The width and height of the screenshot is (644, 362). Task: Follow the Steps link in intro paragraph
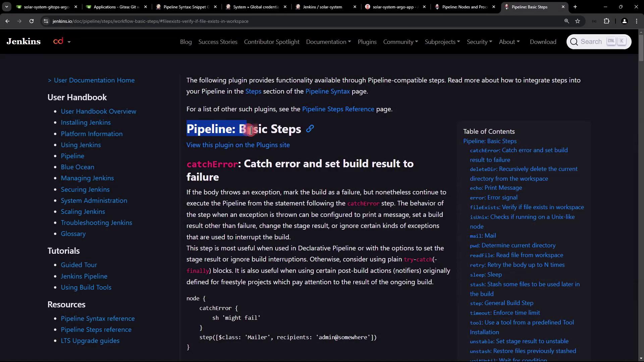pyautogui.click(x=253, y=91)
